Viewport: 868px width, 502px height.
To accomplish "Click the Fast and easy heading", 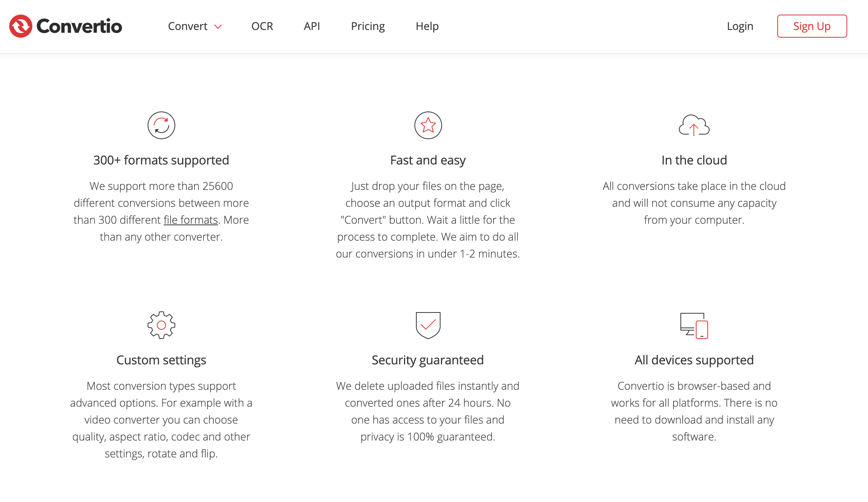I will [x=428, y=160].
